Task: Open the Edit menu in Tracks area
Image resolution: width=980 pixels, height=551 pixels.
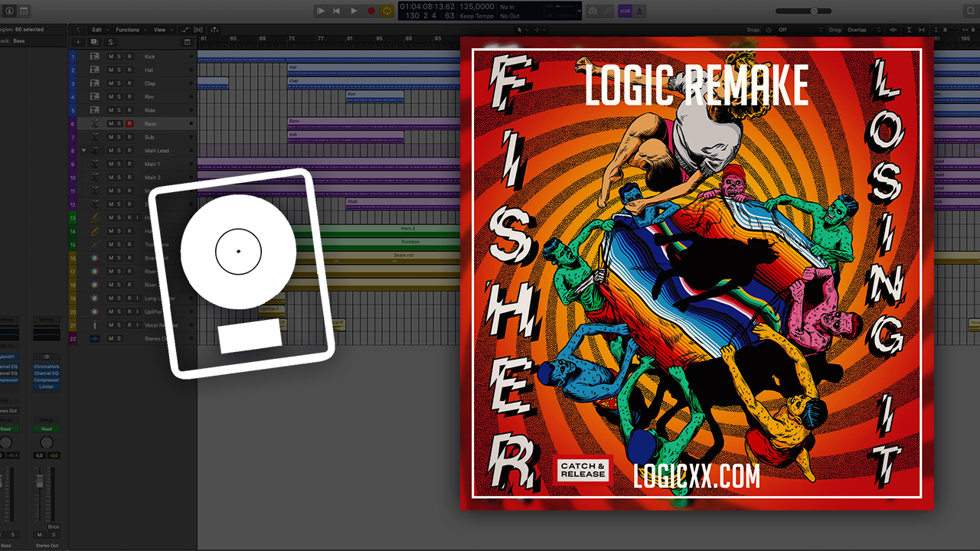Action: pyautogui.click(x=100, y=30)
